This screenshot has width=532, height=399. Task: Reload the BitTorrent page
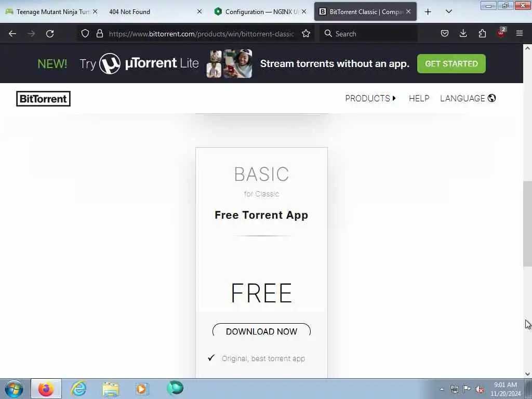point(50,34)
